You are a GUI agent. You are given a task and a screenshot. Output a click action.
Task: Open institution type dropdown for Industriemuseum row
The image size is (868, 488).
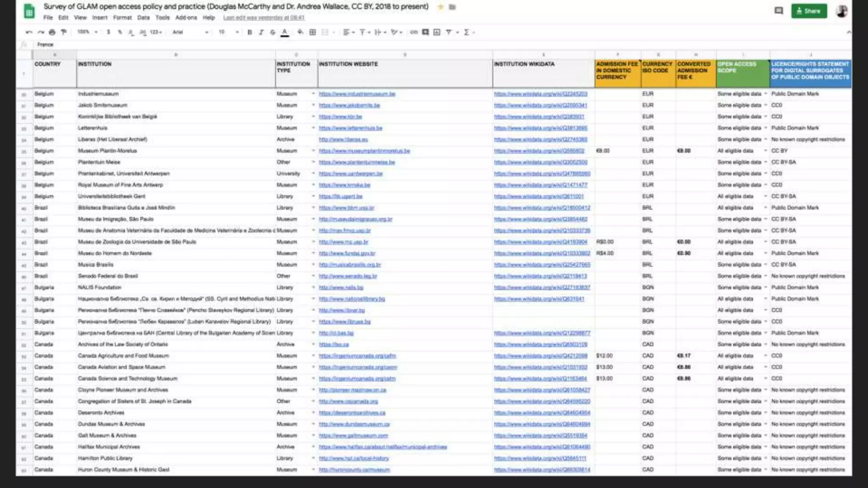pyautogui.click(x=313, y=94)
